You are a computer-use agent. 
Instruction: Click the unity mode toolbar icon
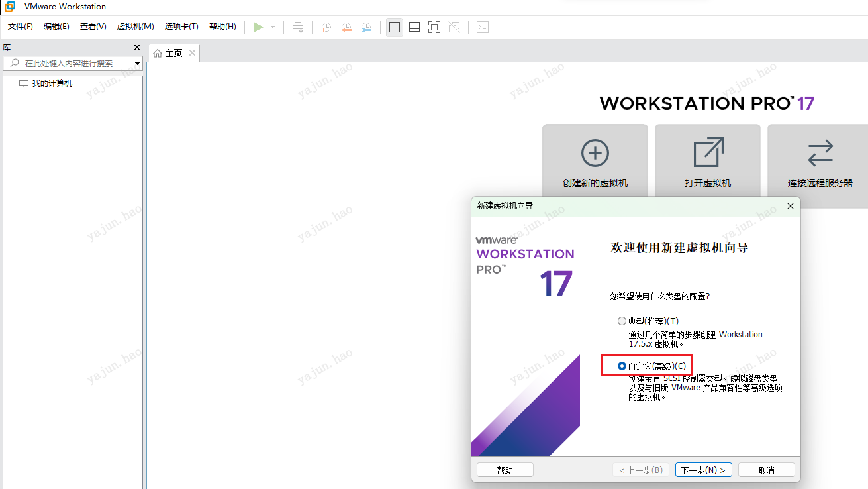click(454, 27)
